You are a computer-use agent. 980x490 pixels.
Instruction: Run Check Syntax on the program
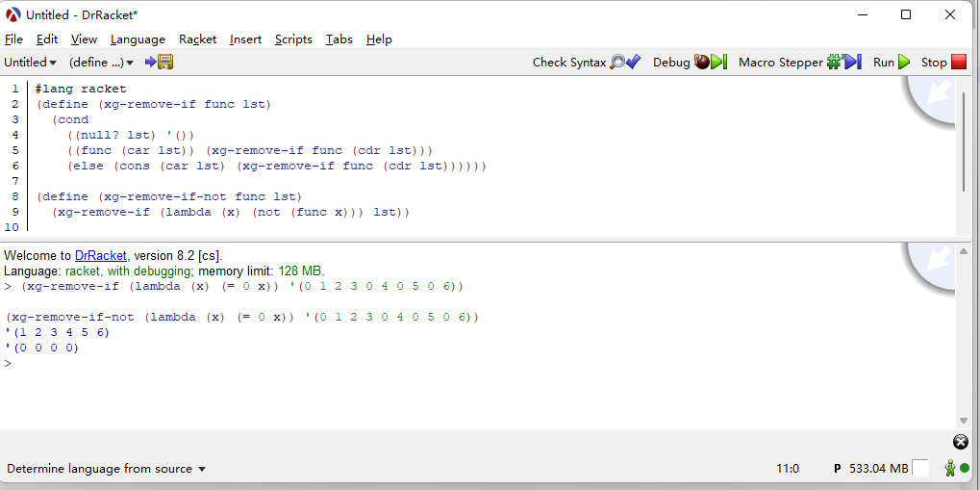click(x=586, y=62)
